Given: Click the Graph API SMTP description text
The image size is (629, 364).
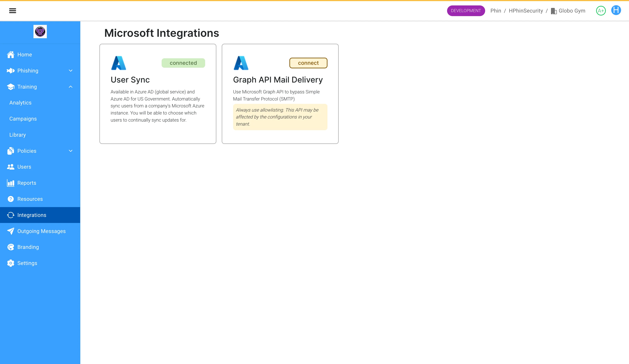Looking at the screenshot, I should [x=276, y=95].
